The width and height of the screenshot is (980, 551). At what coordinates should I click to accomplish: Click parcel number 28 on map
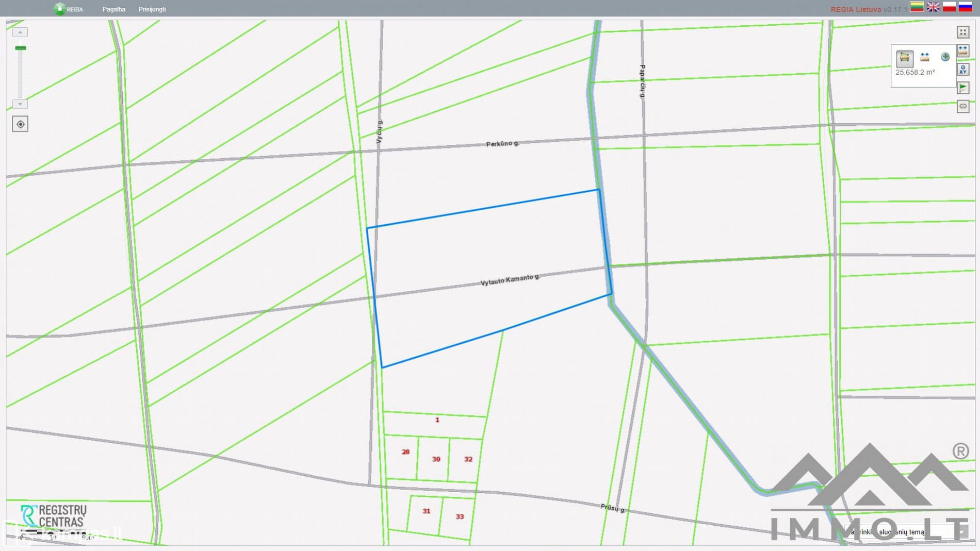405,452
